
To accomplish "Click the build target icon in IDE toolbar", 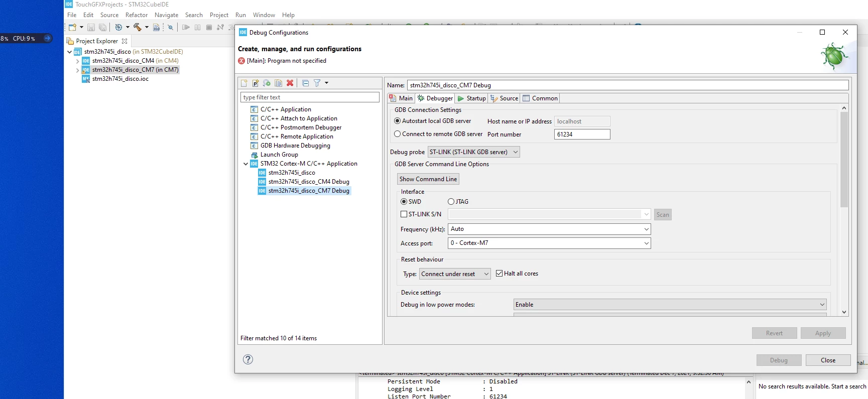I will click(118, 27).
